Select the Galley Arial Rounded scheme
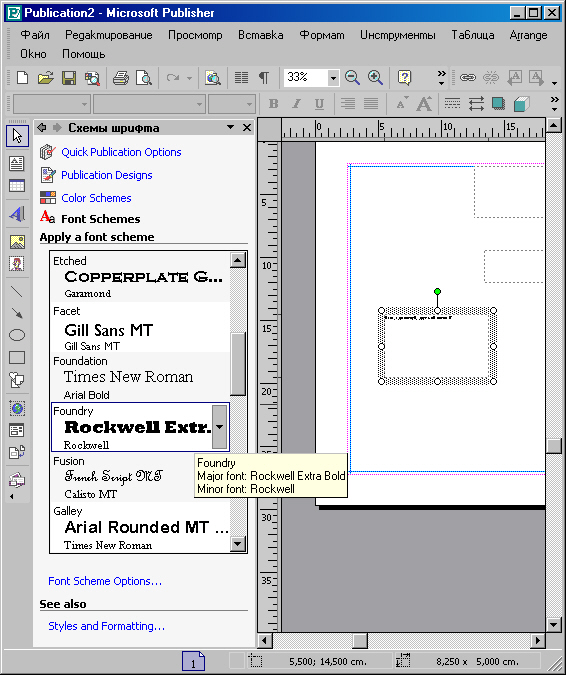 tap(140, 527)
